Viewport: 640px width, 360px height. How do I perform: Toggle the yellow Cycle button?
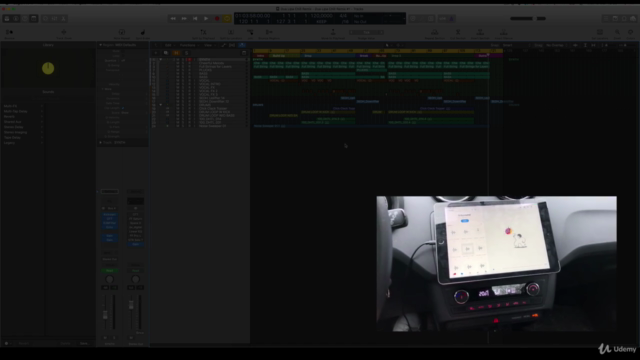[227, 18]
